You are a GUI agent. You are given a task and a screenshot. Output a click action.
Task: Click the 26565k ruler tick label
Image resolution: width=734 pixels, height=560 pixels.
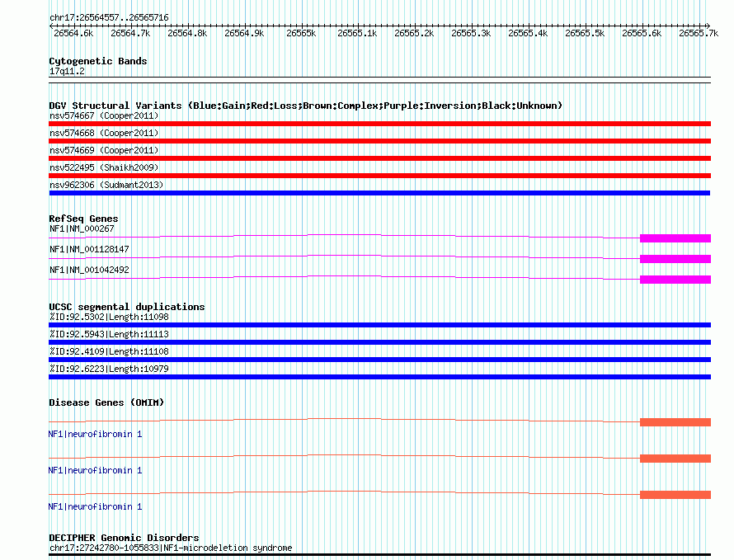pos(301,33)
